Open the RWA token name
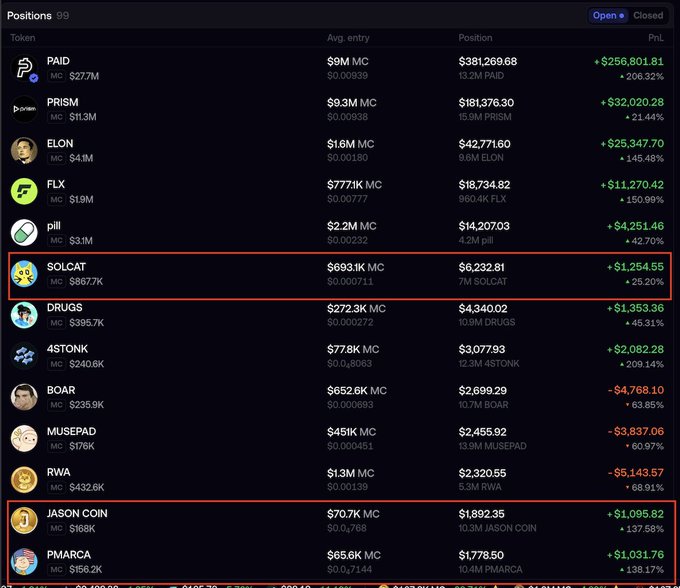Image resolution: width=680 pixels, height=588 pixels. click(59, 472)
